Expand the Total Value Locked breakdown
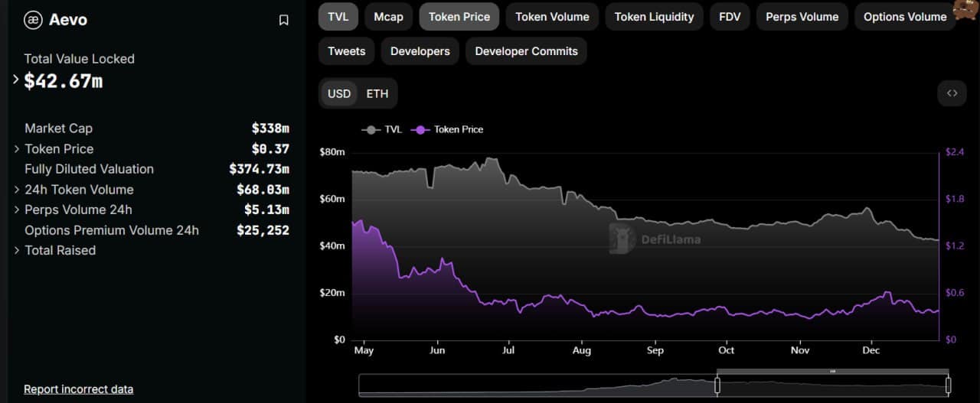Image resolution: width=980 pixels, height=403 pixels. [16, 79]
